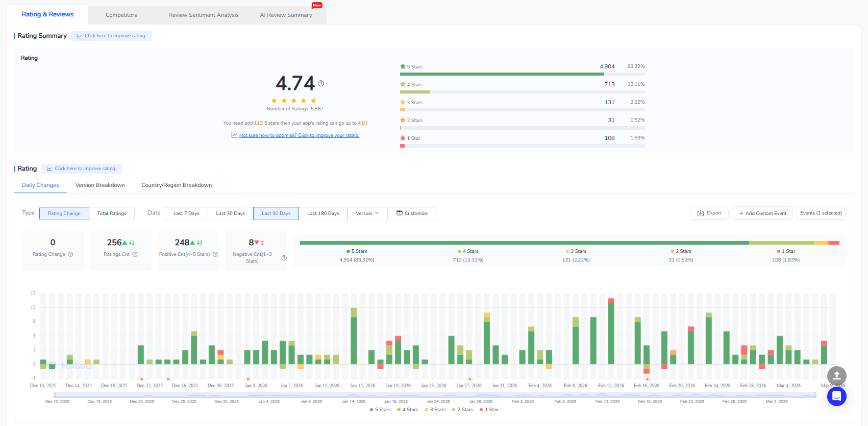
Task: Select the Last 180 Days range
Action: (x=323, y=214)
